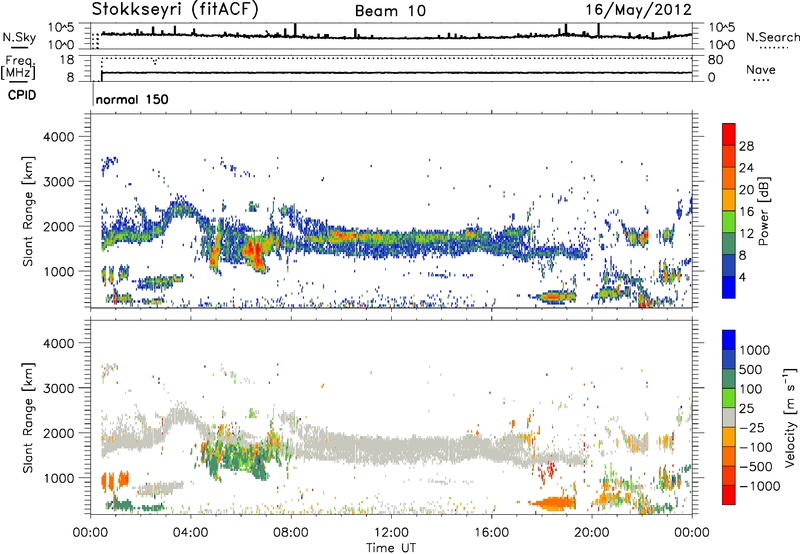Click the "-1000" value on velocity colorbar
This screenshot has height=554, width=800.
point(759,486)
